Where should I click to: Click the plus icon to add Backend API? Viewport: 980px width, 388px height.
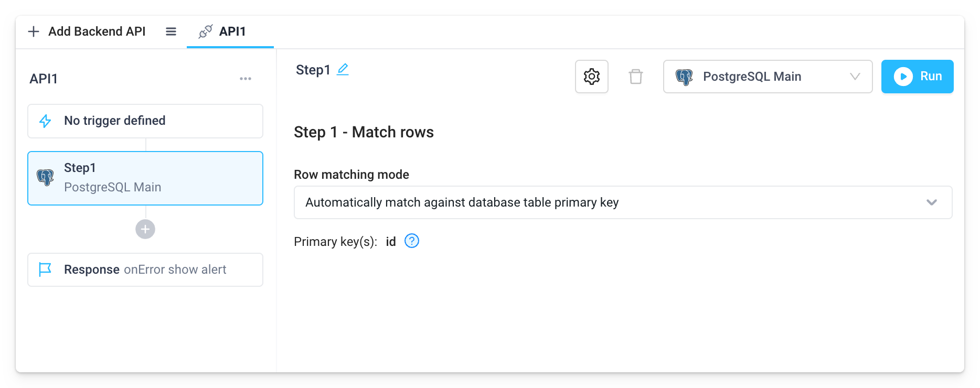[34, 31]
